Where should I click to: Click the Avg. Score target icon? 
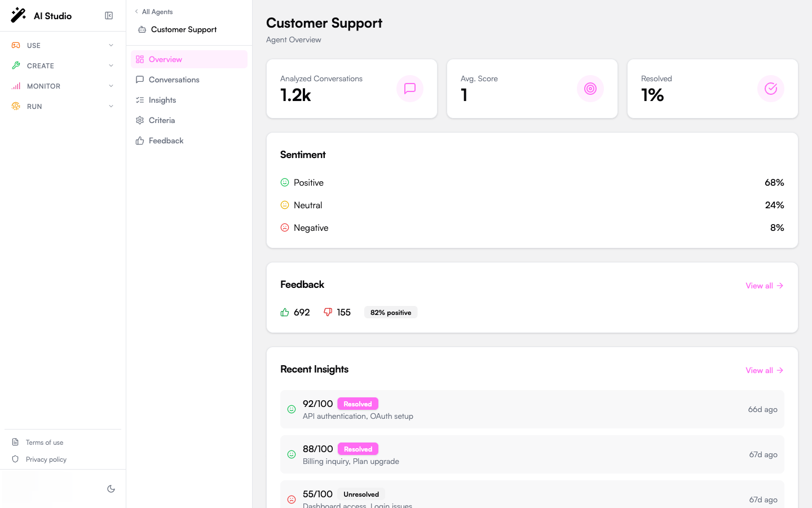590,89
